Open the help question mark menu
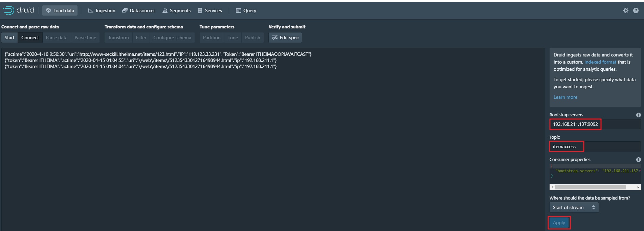Image resolution: width=644 pixels, height=231 pixels. tap(636, 10)
